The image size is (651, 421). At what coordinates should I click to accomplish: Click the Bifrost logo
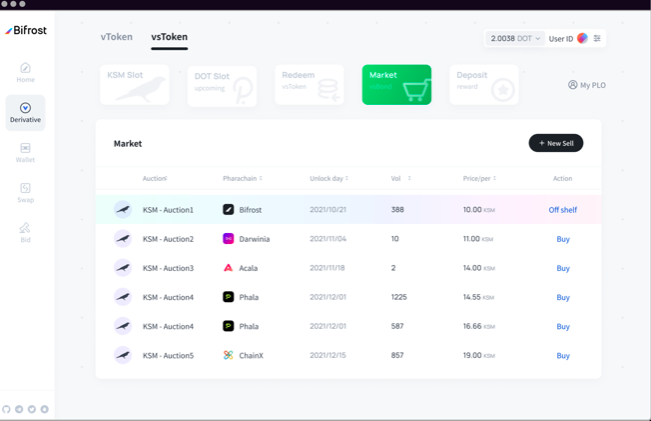26,30
